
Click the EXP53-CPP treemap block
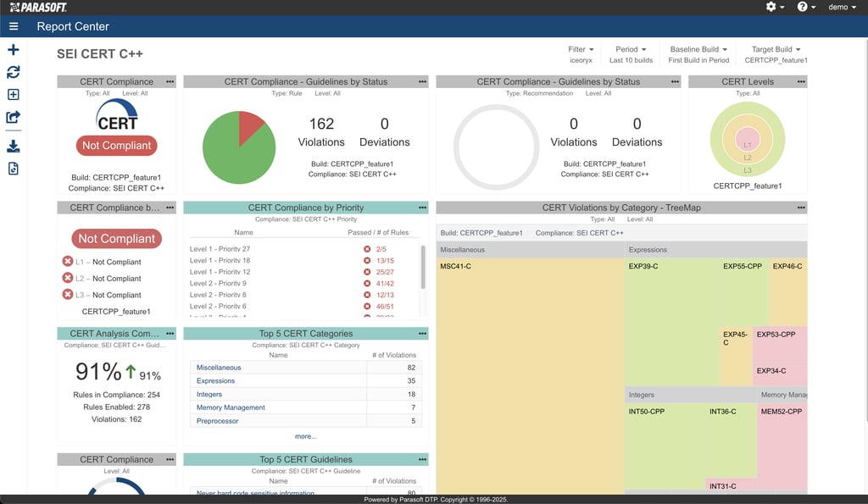780,345
